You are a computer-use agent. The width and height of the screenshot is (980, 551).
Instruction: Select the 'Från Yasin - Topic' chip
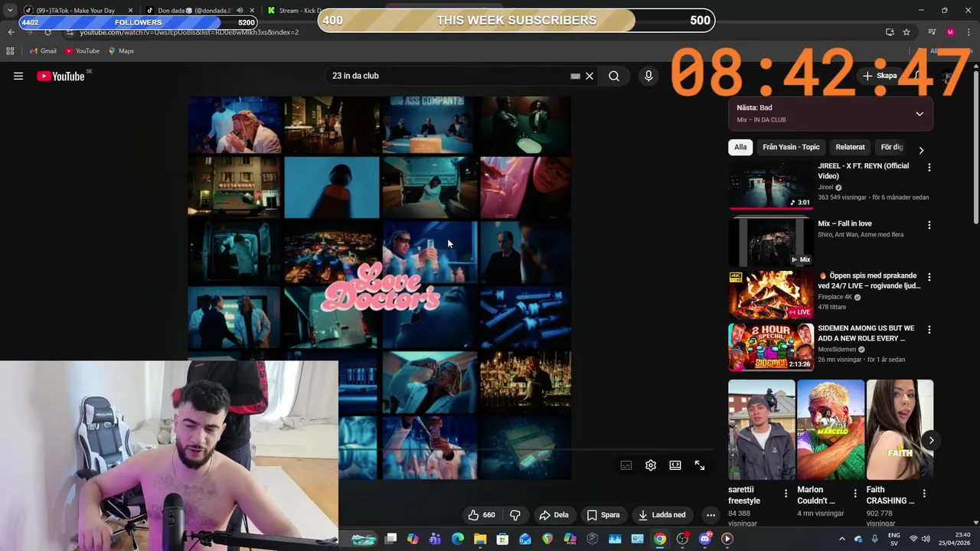click(x=791, y=147)
